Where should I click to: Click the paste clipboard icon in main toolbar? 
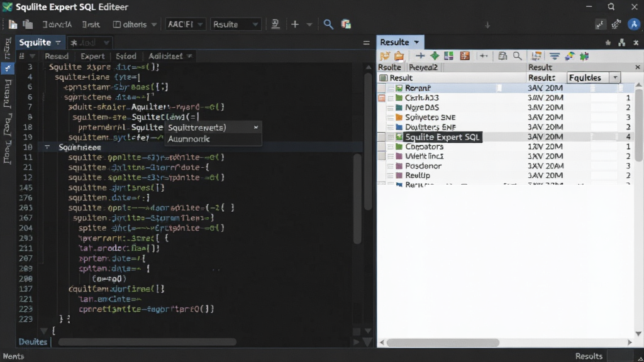[x=346, y=25]
